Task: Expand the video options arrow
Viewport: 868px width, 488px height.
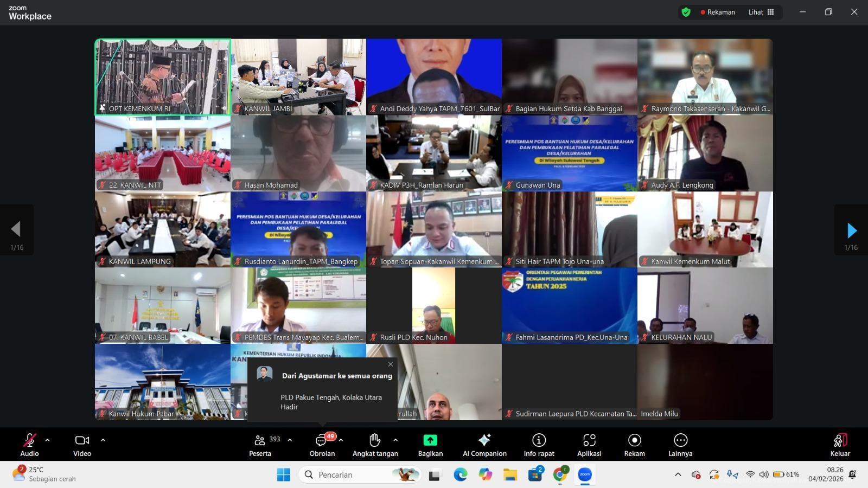Action: point(103,440)
